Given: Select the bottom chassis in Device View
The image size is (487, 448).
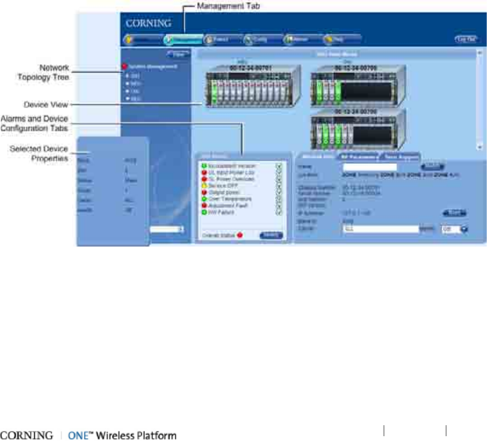Looking at the screenshot, I should (x=358, y=129).
